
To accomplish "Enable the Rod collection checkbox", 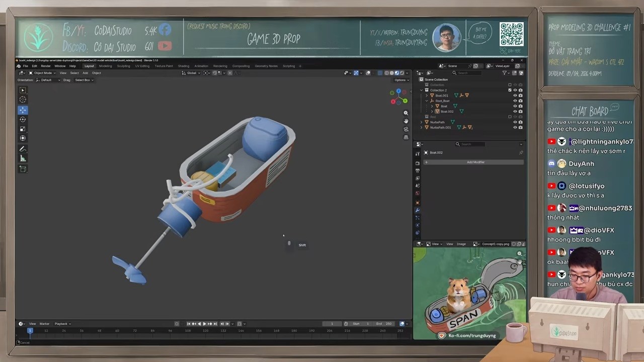I will pyautogui.click(x=510, y=117).
